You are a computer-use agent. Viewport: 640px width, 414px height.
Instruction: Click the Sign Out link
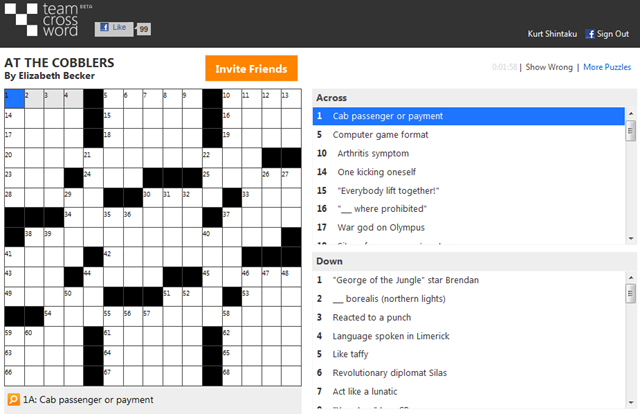(613, 34)
